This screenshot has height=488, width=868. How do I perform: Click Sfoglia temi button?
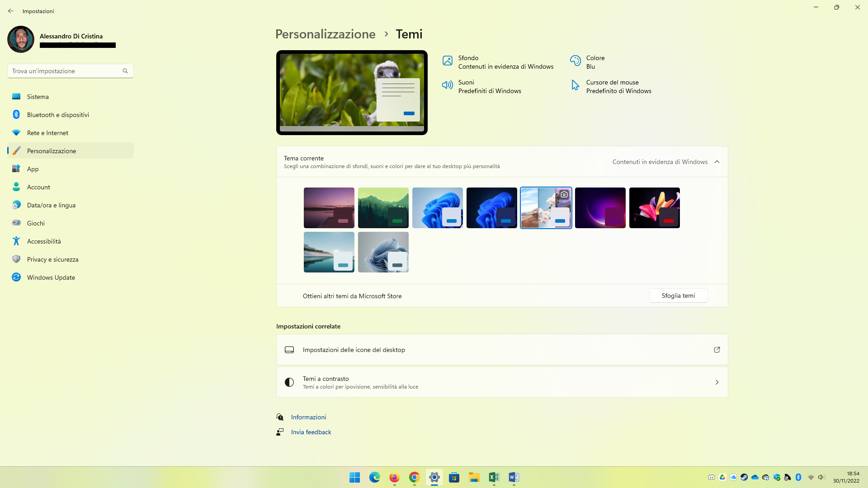(678, 296)
